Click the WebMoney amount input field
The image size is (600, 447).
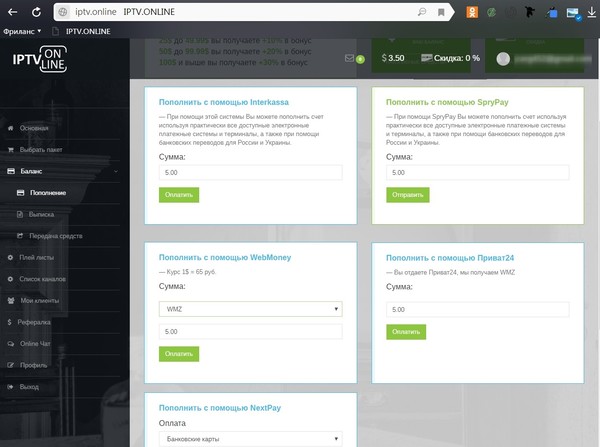tap(251, 332)
